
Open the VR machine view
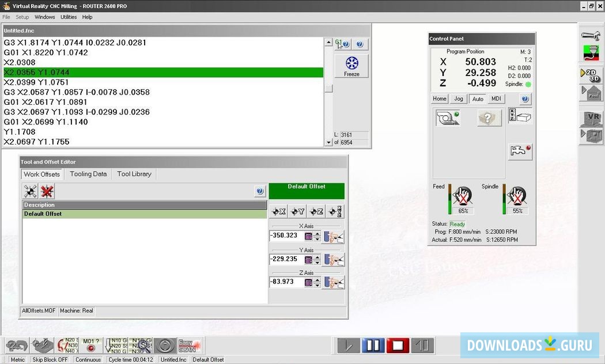tap(591, 119)
